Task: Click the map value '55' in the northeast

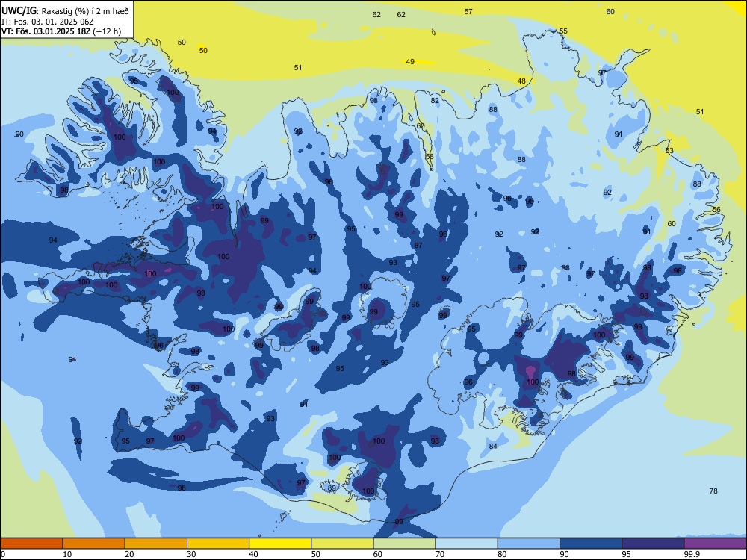Action: point(563,31)
